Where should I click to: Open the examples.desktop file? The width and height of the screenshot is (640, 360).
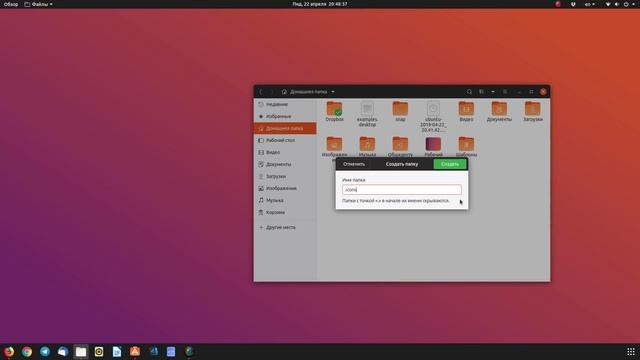pyautogui.click(x=367, y=109)
